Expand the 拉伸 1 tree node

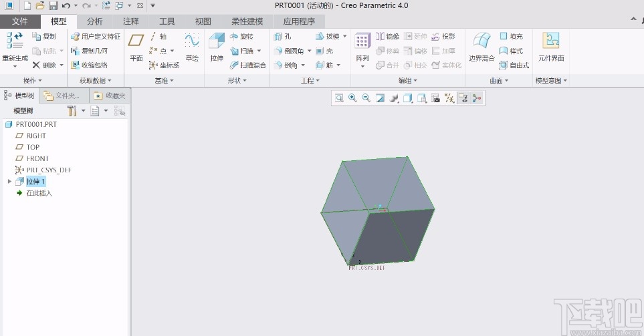pyautogui.click(x=9, y=181)
